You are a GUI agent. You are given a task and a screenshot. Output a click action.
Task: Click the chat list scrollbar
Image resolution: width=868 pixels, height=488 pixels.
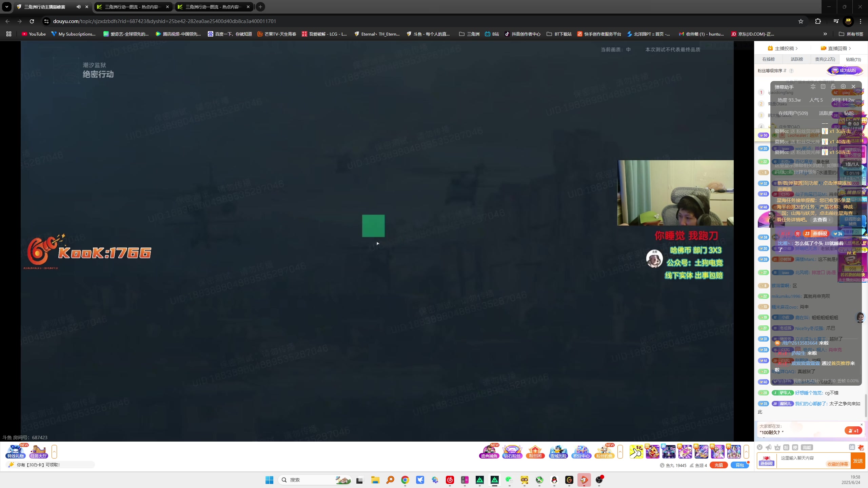[866, 405]
